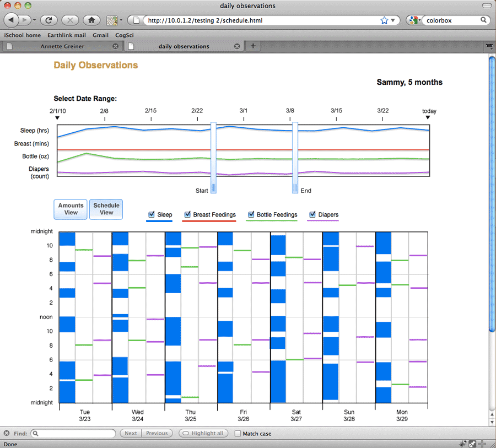This screenshot has width=496, height=448.
Task: Toggle the Breast Feedings checkbox
Action: [187, 214]
